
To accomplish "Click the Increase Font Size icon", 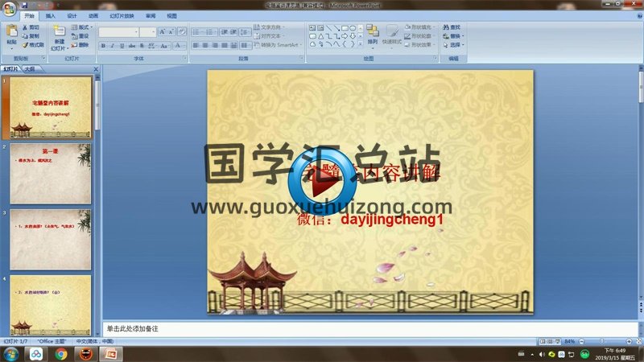I will 163,31.
